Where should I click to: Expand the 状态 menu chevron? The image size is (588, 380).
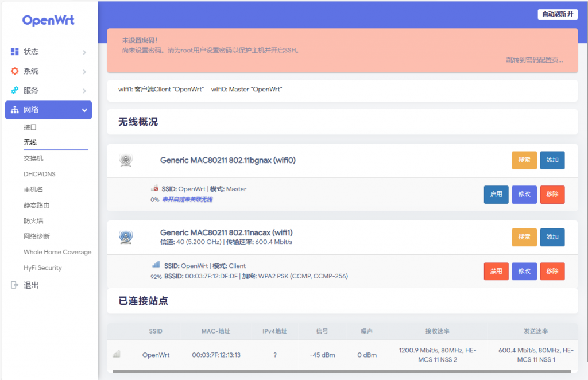(84, 52)
